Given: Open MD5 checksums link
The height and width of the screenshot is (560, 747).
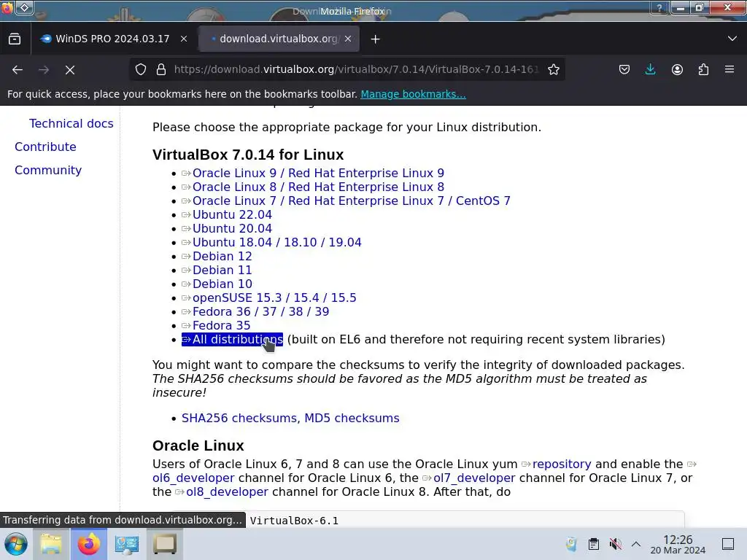Looking at the screenshot, I should click(352, 418).
